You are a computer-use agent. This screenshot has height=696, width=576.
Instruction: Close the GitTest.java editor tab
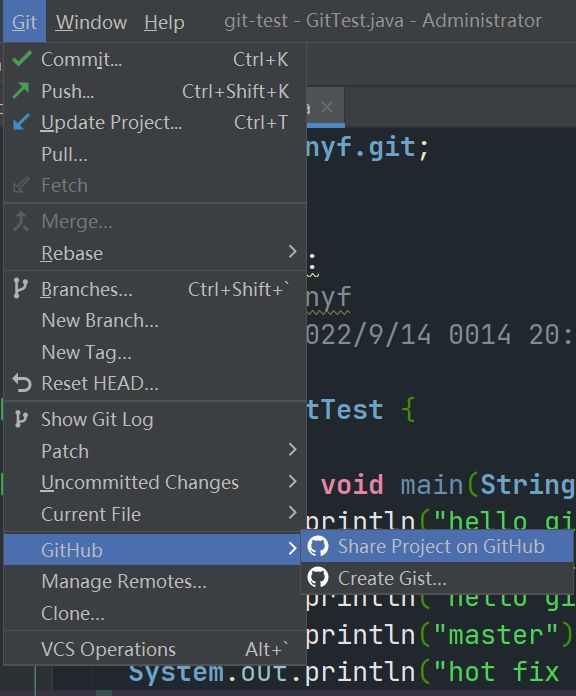(x=327, y=107)
